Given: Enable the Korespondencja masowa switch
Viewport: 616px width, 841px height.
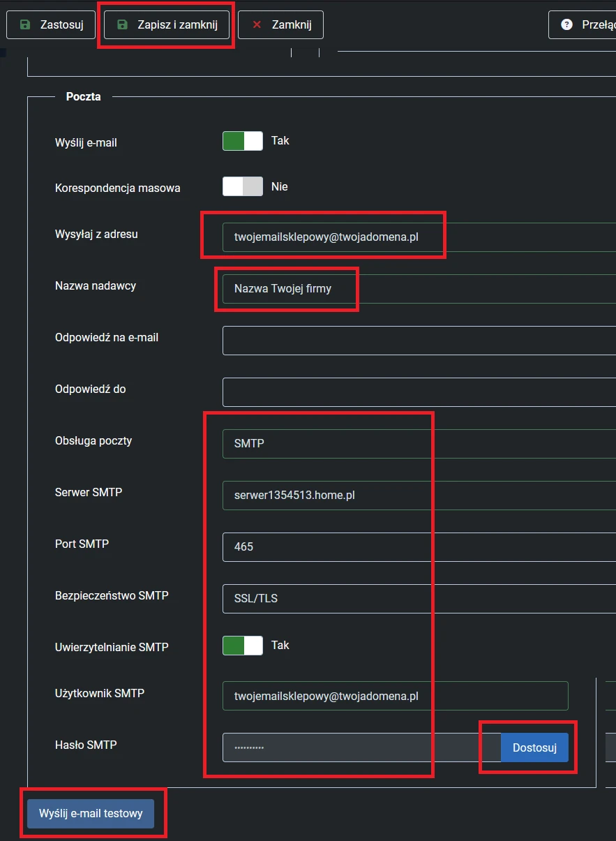Looking at the screenshot, I should (242, 186).
